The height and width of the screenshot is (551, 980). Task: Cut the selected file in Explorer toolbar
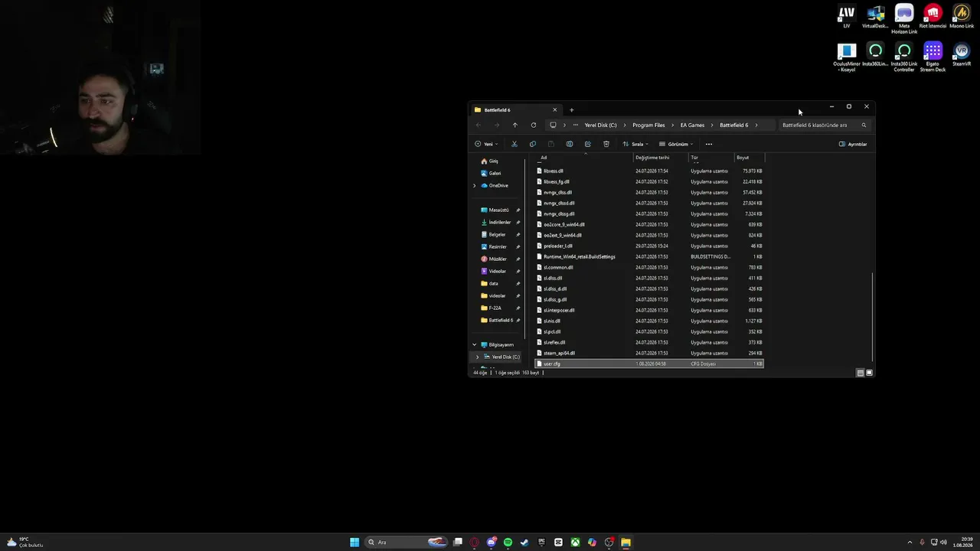pos(514,144)
